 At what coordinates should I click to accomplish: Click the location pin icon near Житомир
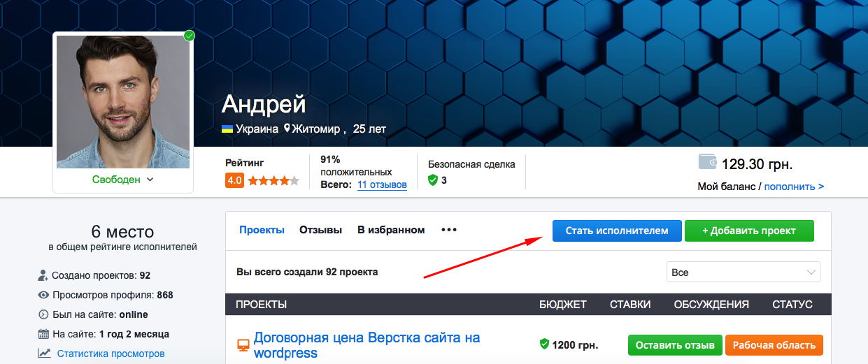point(287,129)
